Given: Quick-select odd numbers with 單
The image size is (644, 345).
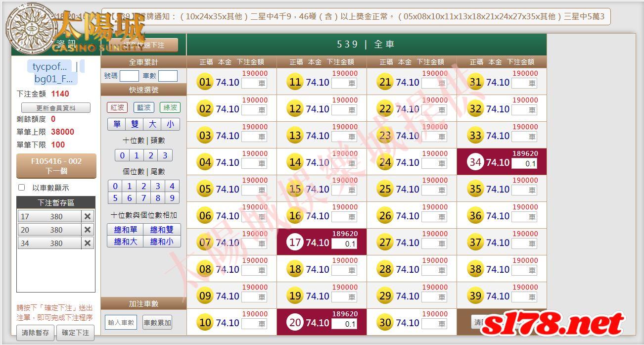Looking at the screenshot, I should point(117,124).
